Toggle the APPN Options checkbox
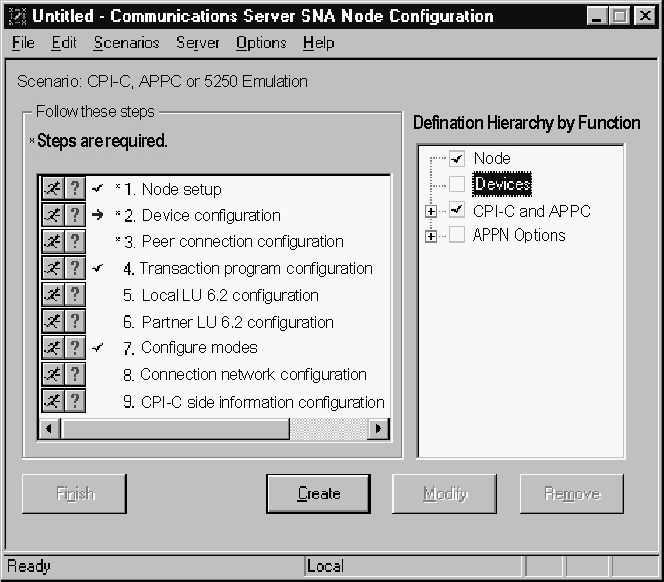This screenshot has width=664, height=582. click(457, 235)
